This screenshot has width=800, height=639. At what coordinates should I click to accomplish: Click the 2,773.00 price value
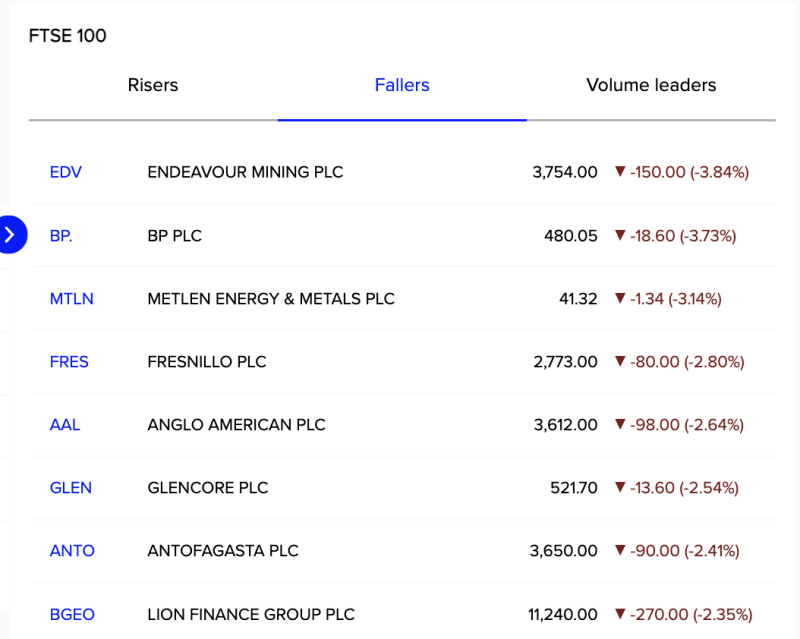tap(565, 362)
